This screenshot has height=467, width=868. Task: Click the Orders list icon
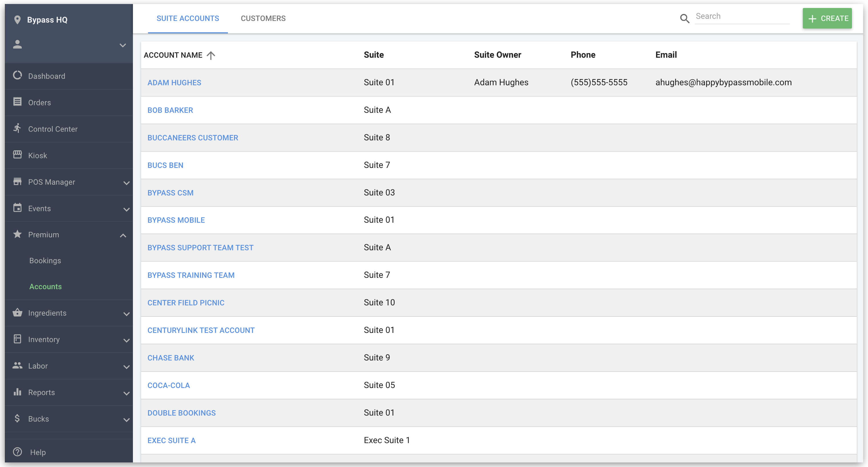(x=17, y=102)
